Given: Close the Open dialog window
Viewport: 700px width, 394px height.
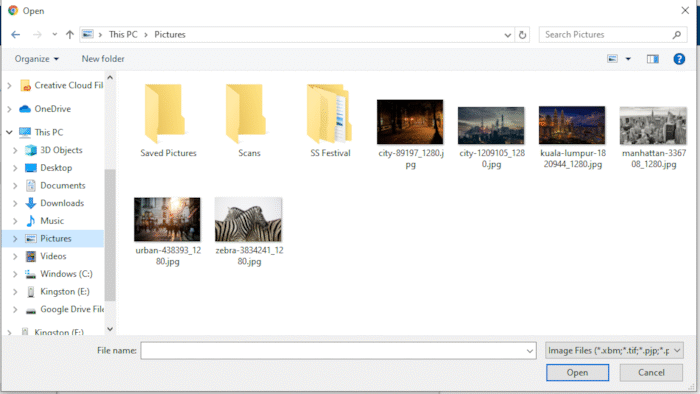Looking at the screenshot, I should [x=685, y=10].
